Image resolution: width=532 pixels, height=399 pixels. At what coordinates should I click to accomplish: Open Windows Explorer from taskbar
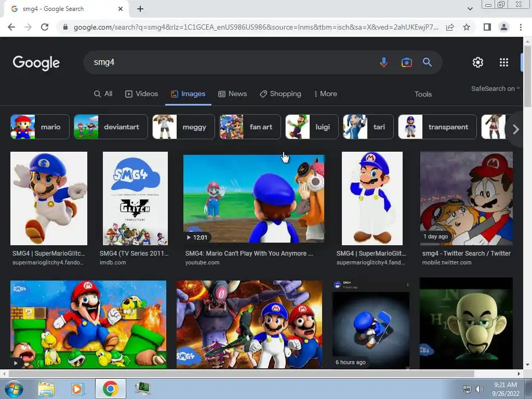click(46, 389)
